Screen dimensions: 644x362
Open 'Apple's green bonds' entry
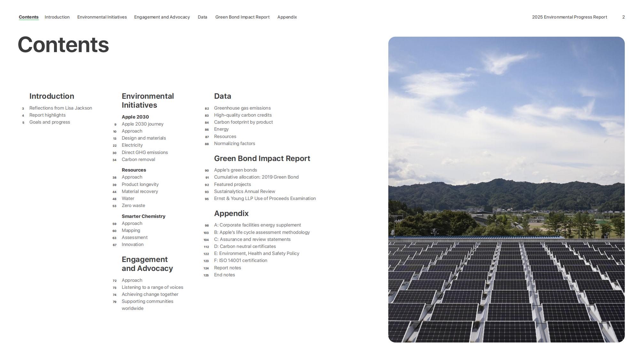point(236,170)
